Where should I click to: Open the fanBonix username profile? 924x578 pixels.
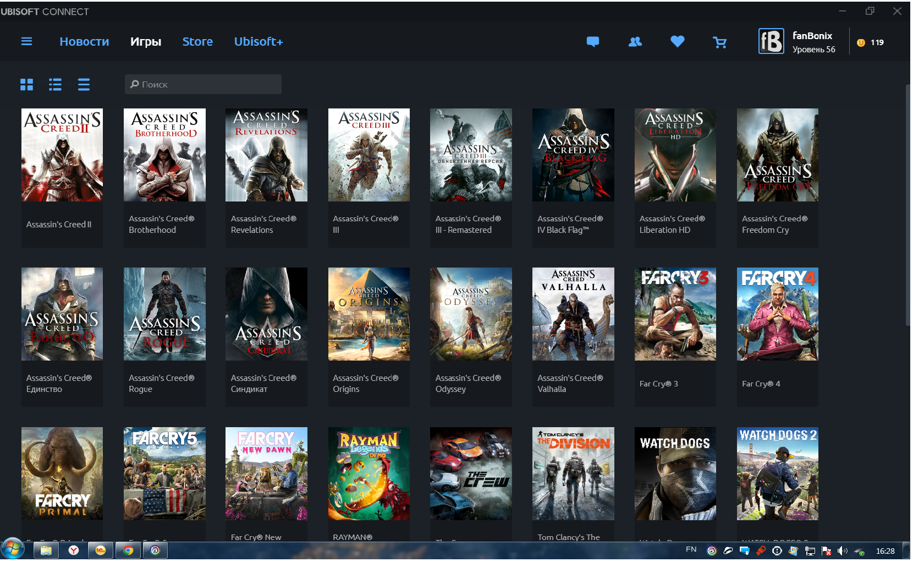pos(812,36)
